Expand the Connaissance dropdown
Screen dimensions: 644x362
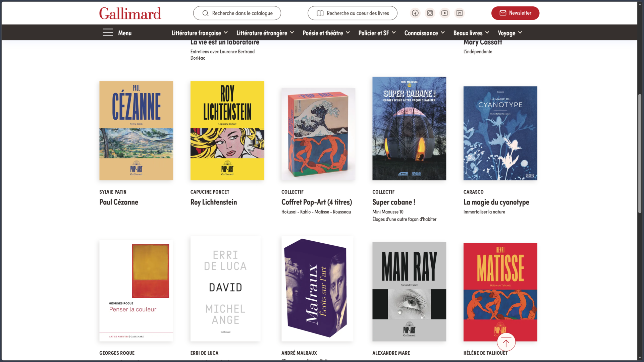425,33
